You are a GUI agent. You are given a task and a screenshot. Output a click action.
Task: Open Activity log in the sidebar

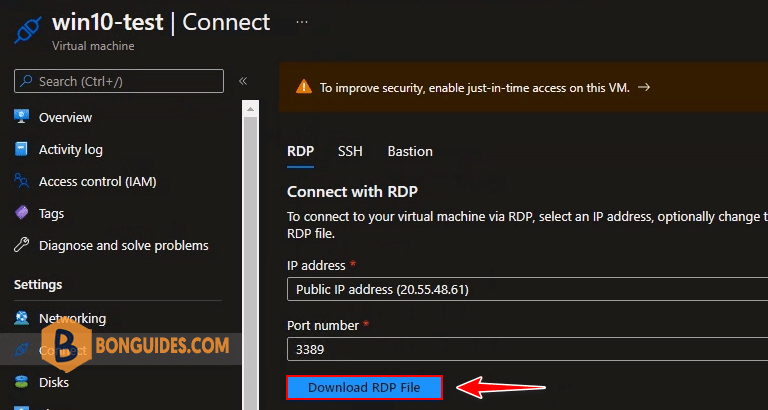pyautogui.click(x=71, y=149)
